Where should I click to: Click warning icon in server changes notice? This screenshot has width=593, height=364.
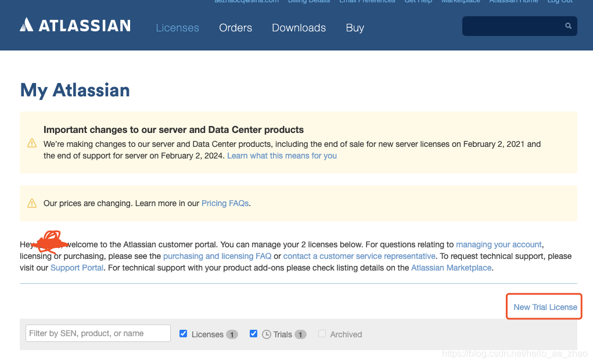point(32,143)
